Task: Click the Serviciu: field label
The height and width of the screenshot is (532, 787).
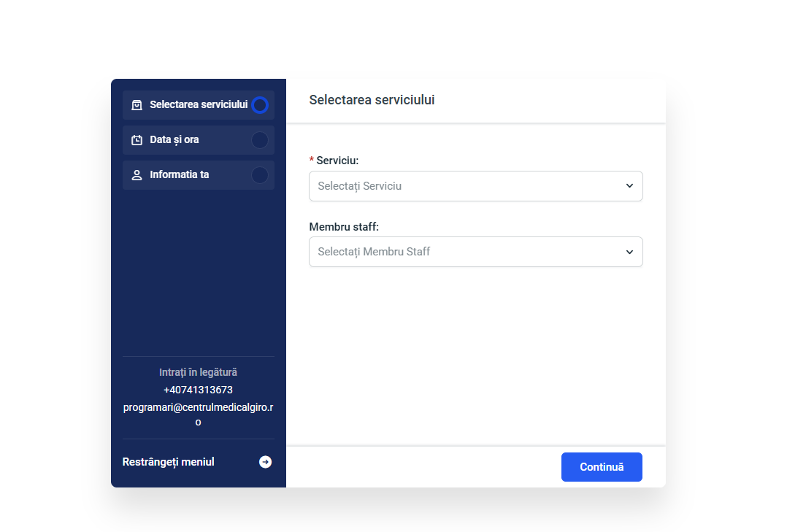Action: coord(337,161)
